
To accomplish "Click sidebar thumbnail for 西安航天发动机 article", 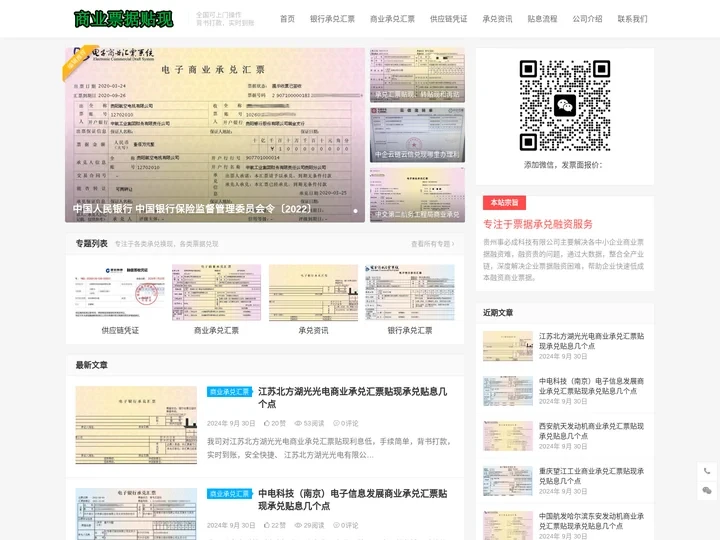I will (x=508, y=436).
